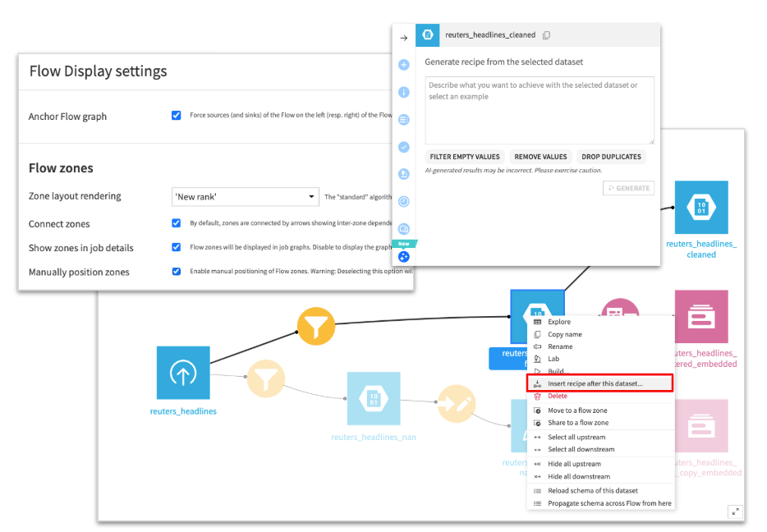Collapse the right panel with arrow icon

tap(403, 38)
